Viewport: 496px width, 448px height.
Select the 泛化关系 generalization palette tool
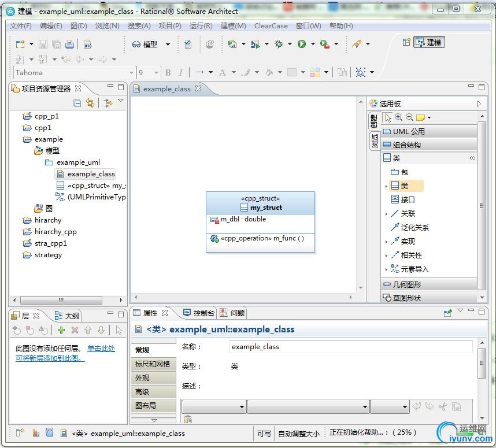410,227
